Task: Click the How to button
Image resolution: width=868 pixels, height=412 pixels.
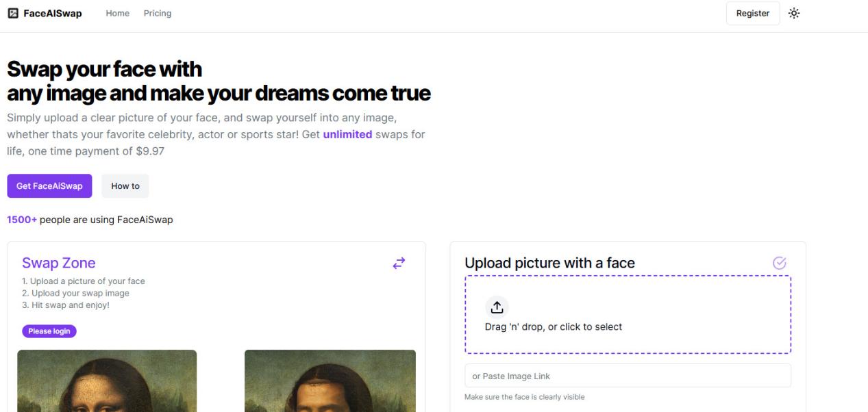Action: coord(125,186)
